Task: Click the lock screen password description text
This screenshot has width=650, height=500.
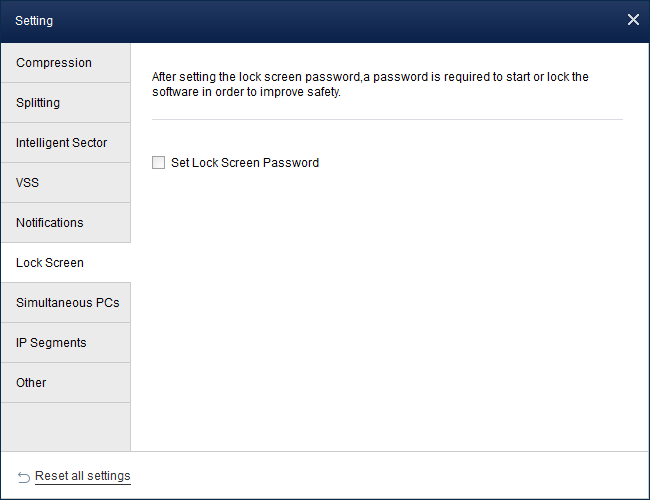Action: click(370, 85)
